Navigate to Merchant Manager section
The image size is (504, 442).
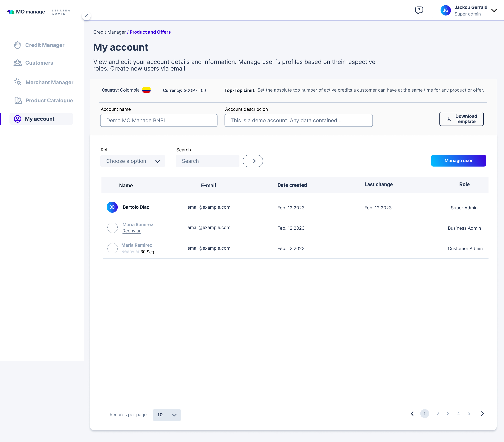(x=49, y=82)
